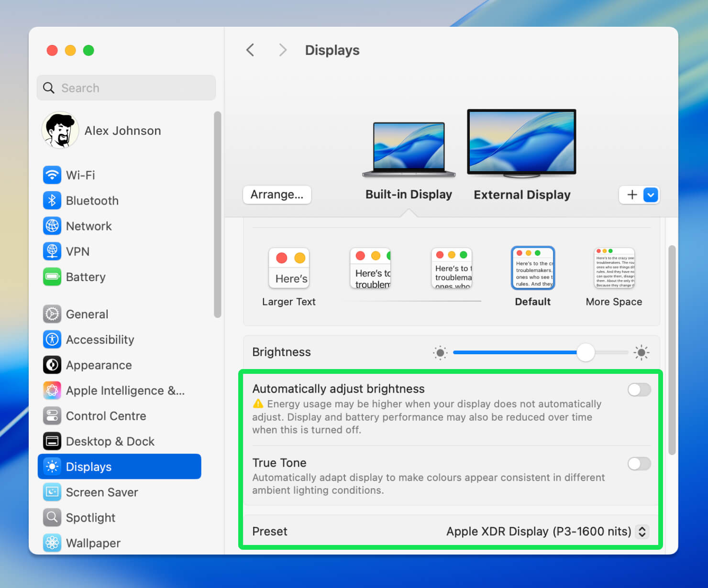Enable Automatically adjust brightness switch
708x588 pixels.
coord(639,390)
